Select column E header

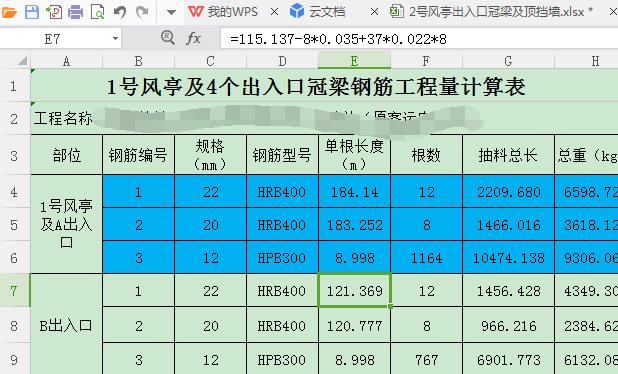354,61
